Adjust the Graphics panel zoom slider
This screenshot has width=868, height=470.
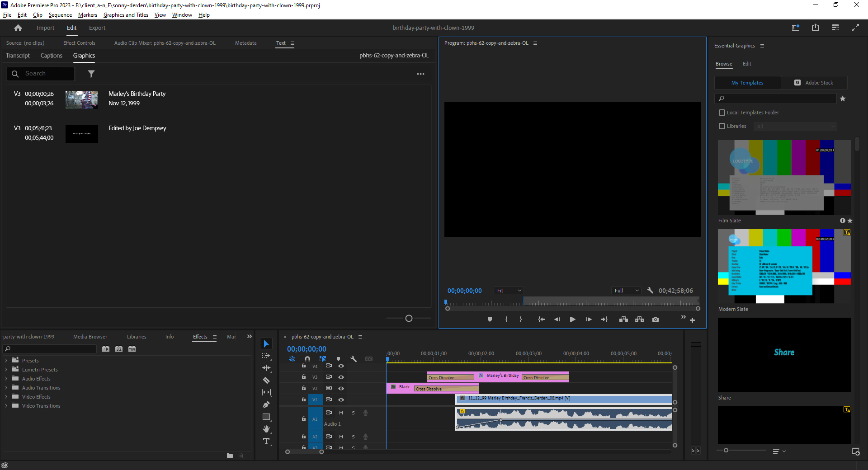pos(408,319)
